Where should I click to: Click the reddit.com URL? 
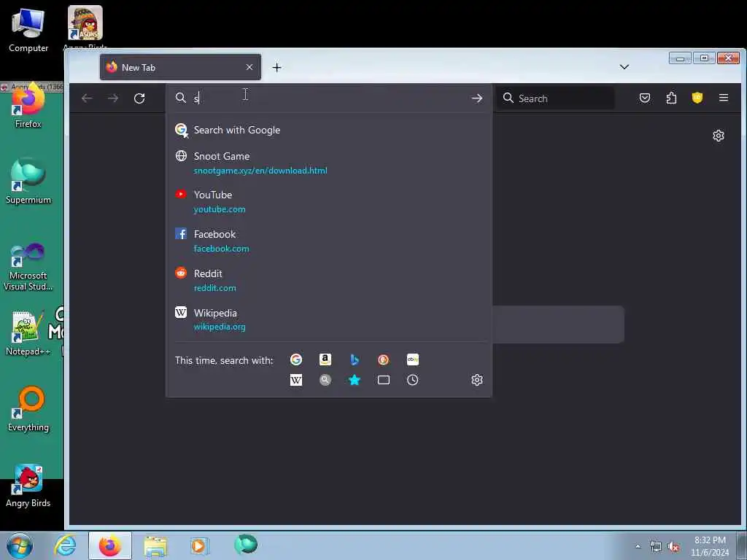(x=215, y=288)
